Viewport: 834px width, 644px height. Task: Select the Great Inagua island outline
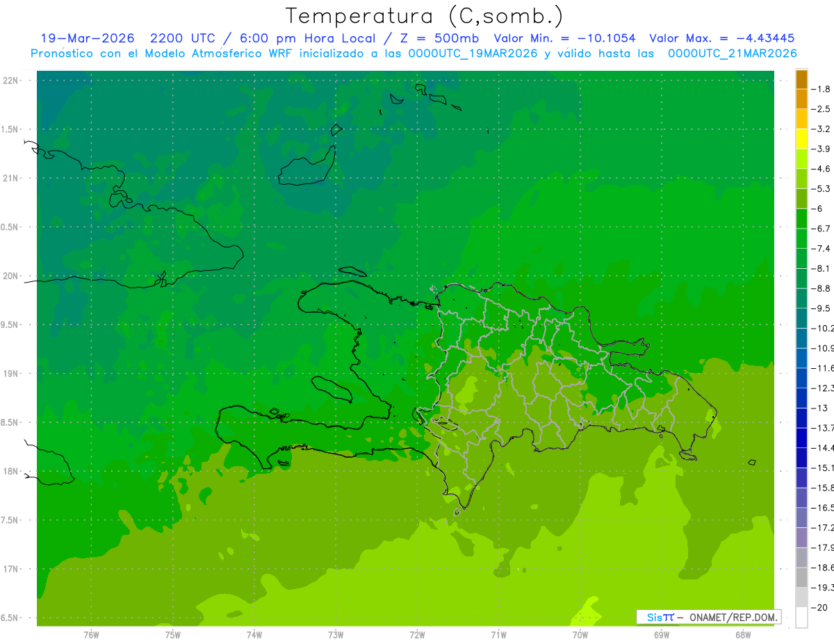[308, 165]
